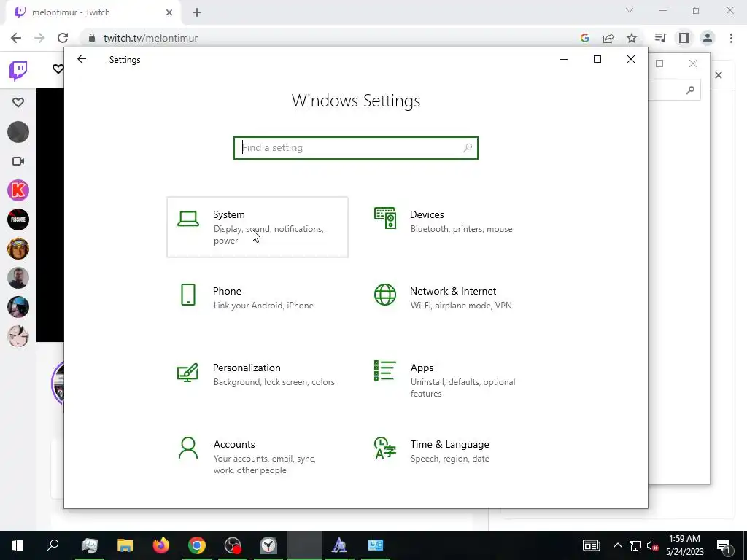Screen dimensions: 747x560
Task: Open Chrome tab search chevron
Action: tap(630, 10)
